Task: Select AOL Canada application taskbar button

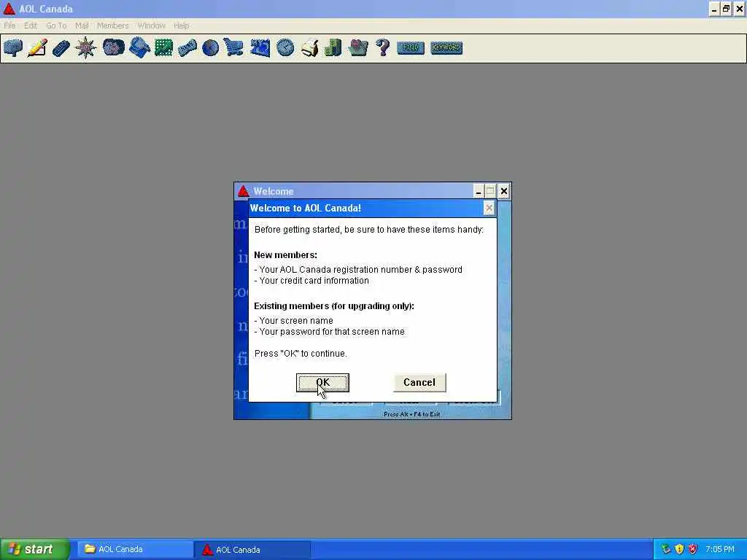Action: (x=252, y=550)
